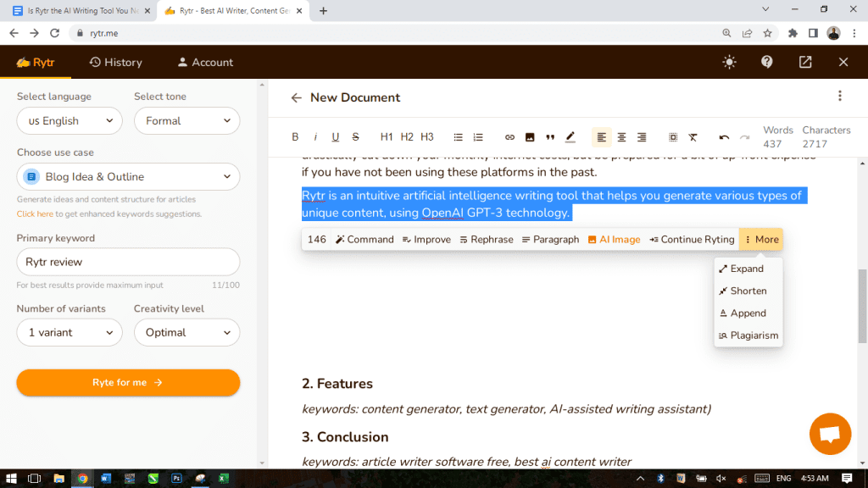Open Chrome extensions puzzle icon

pos(793,33)
